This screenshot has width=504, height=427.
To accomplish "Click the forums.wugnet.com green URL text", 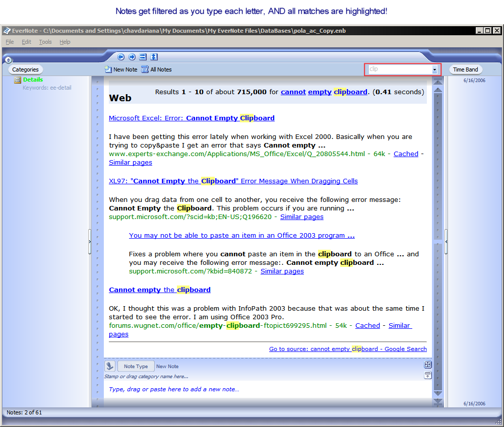I will pyautogui.click(x=218, y=326).
